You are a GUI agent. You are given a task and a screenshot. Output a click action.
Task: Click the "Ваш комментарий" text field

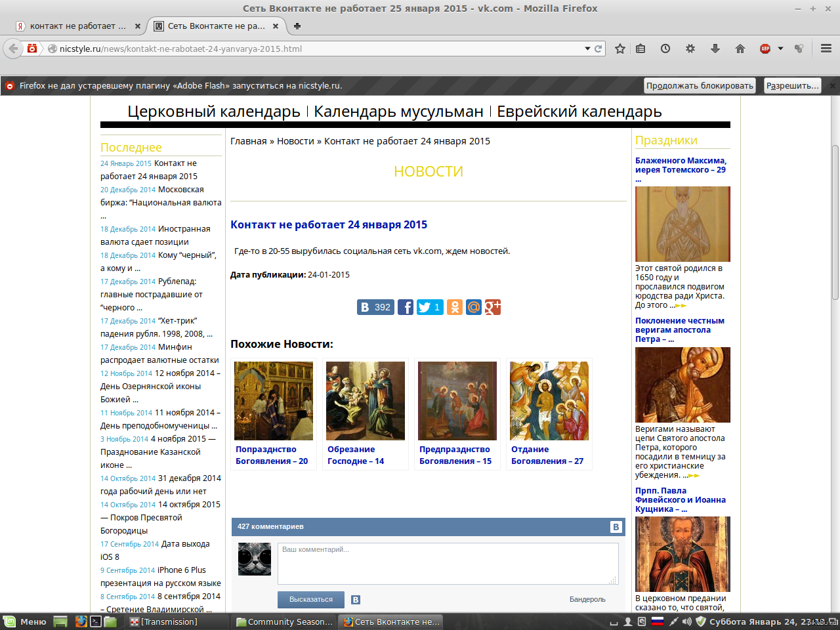click(x=448, y=563)
